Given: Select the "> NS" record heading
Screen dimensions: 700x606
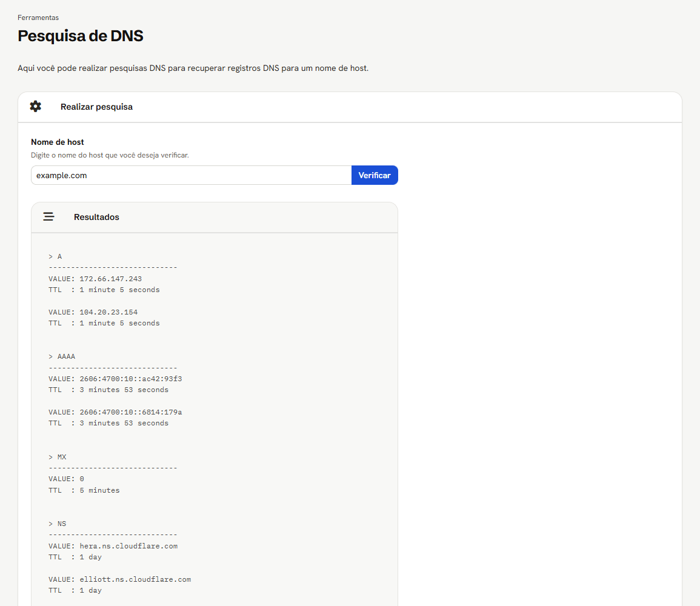Looking at the screenshot, I should point(58,524).
